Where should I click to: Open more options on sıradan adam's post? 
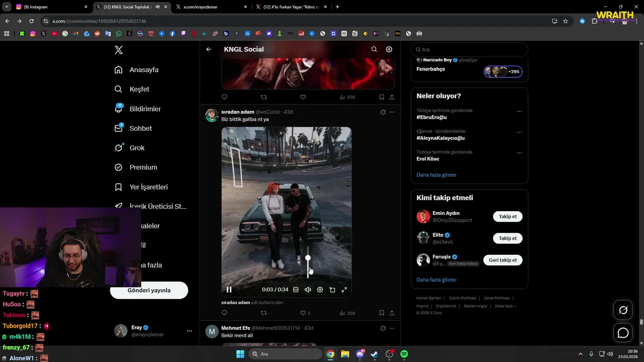pyautogui.click(x=392, y=112)
